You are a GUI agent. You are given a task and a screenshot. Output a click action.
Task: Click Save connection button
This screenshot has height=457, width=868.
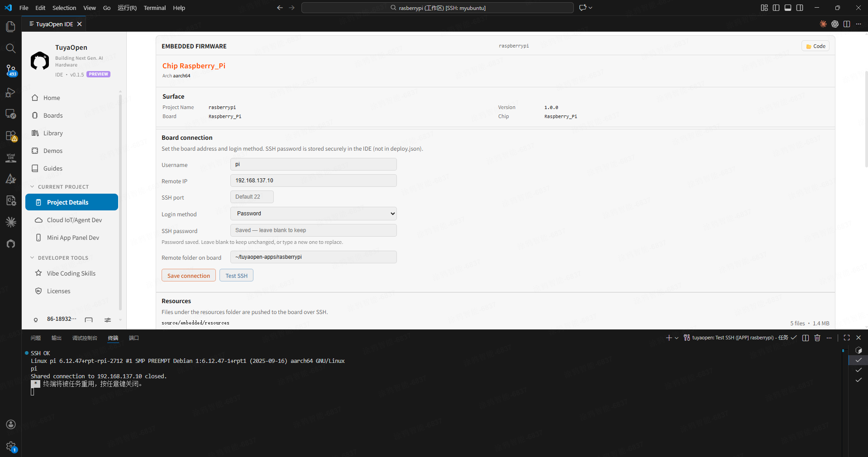point(189,276)
